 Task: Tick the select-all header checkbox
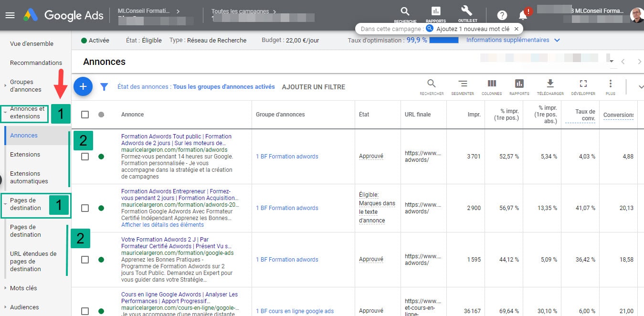[x=85, y=115]
